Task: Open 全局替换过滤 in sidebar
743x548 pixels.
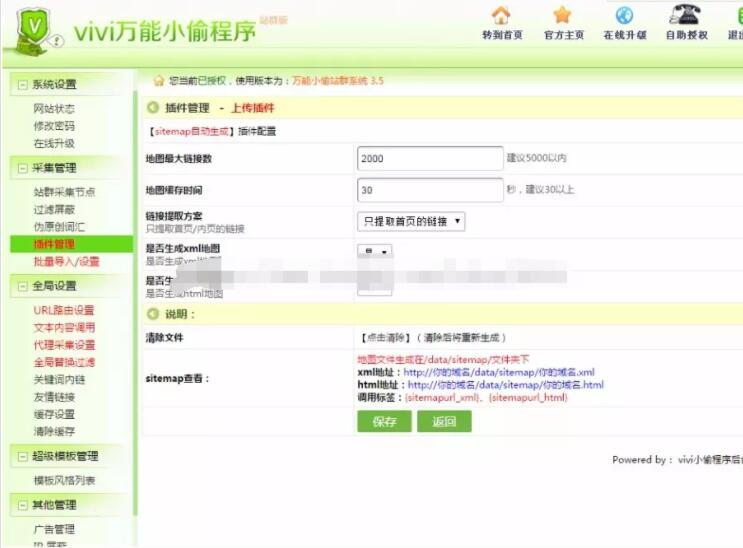Action: click(x=64, y=362)
